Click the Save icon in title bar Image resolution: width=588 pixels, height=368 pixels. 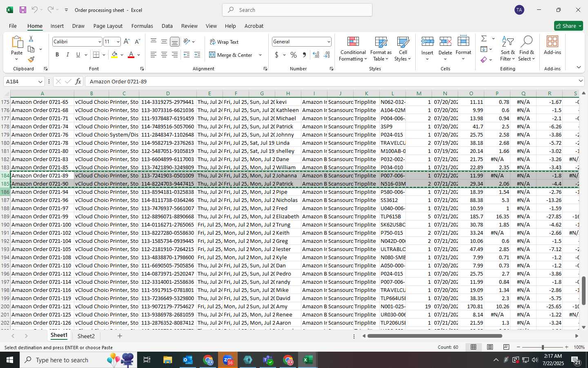pyautogui.click(x=23, y=10)
